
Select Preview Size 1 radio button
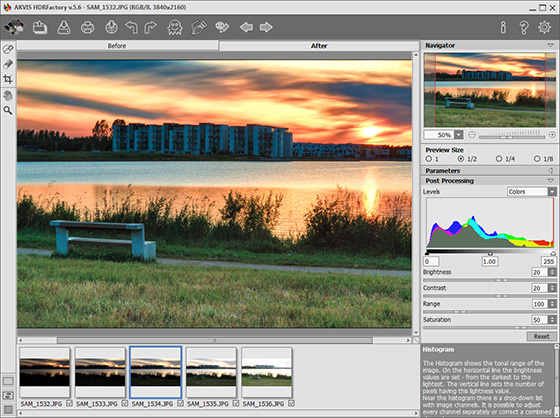[x=429, y=159]
